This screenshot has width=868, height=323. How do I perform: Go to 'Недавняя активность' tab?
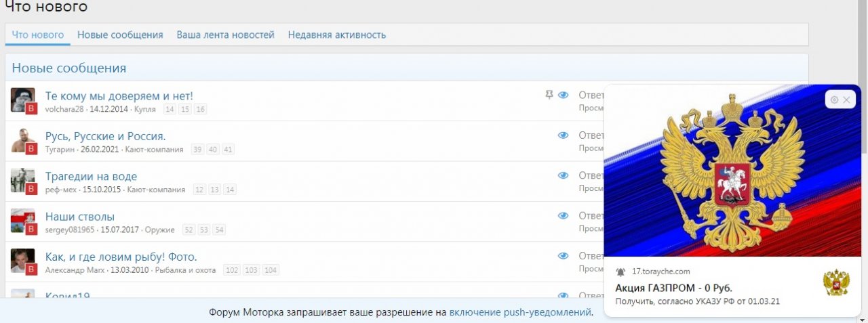[x=336, y=35]
